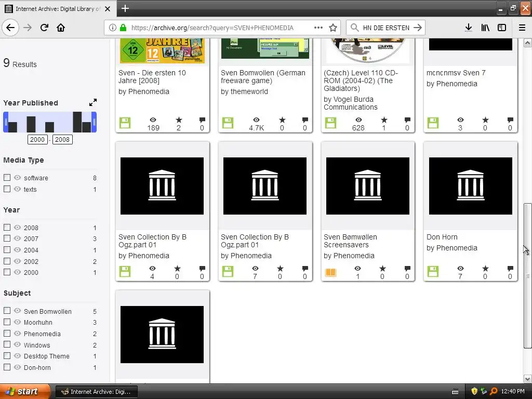The width and height of the screenshot is (532, 399).
Task: Check the Moorhuhn subject filter
Action: tap(7, 322)
